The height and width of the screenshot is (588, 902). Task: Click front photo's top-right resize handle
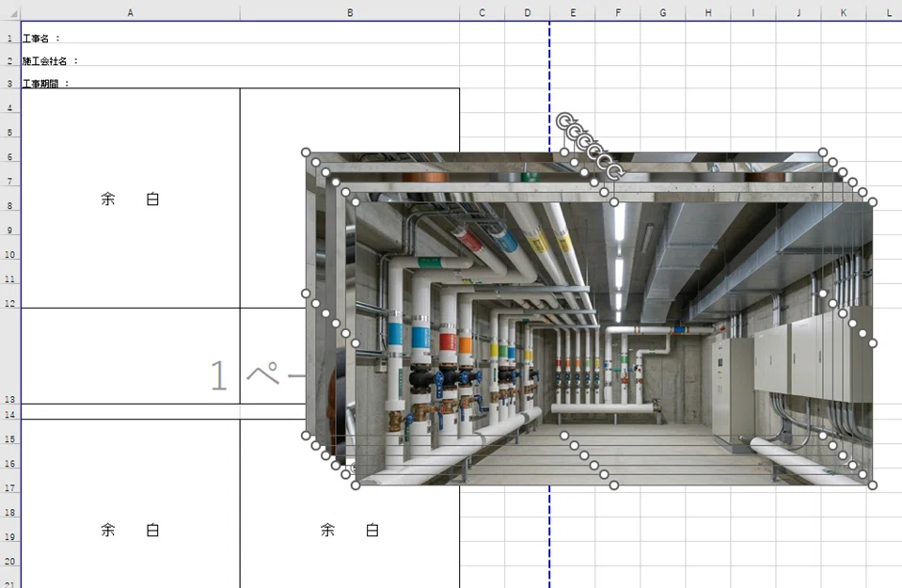[x=873, y=202]
